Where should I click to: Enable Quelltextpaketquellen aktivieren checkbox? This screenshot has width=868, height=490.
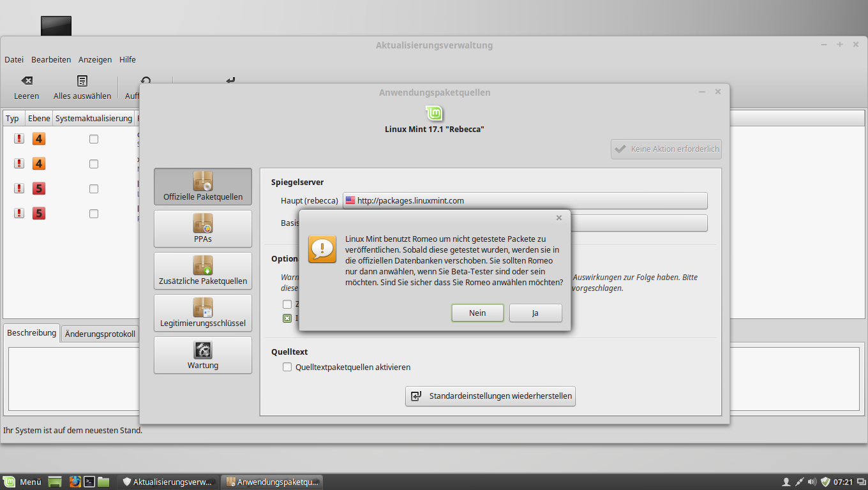click(x=287, y=367)
